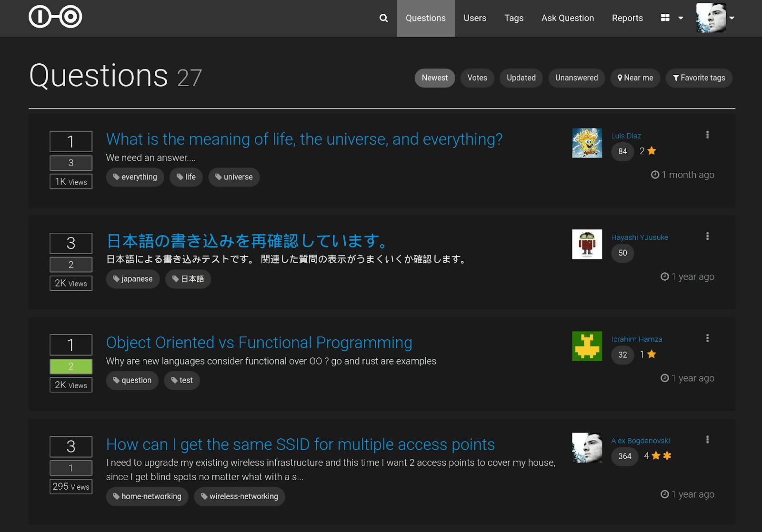This screenshot has width=762, height=532.
Task: Select the question tag
Action: click(132, 380)
